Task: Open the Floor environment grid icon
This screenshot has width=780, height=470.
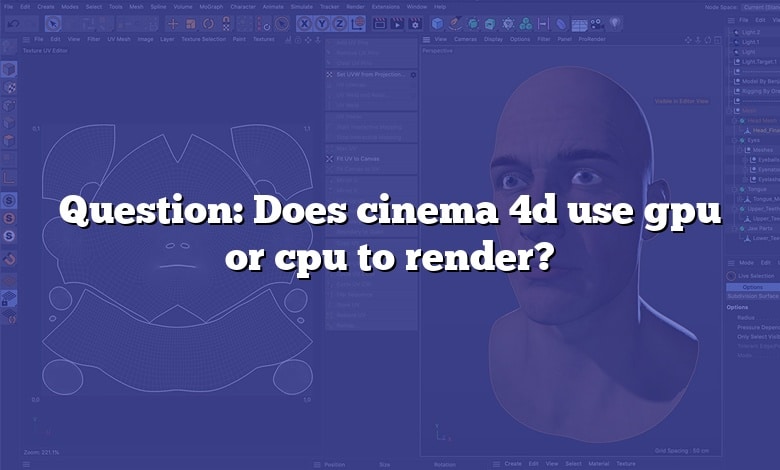Action: (579, 24)
